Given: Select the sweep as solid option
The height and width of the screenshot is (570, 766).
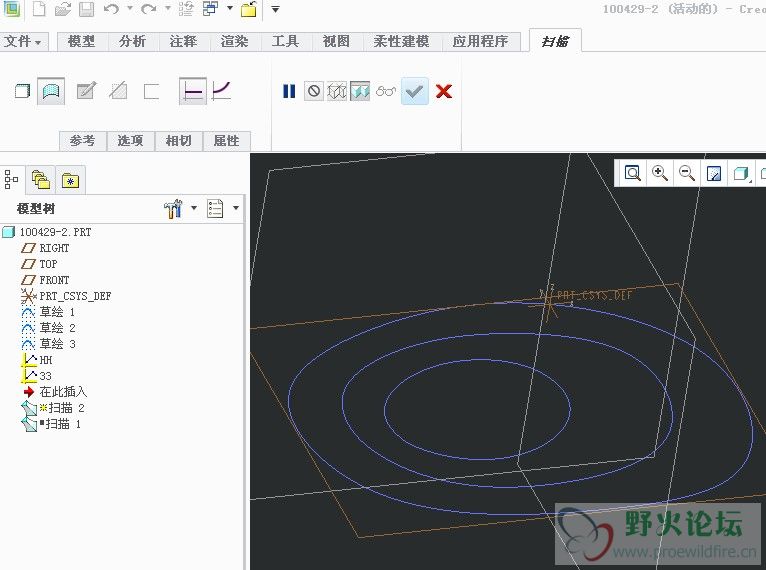Looking at the screenshot, I should [22, 91].
